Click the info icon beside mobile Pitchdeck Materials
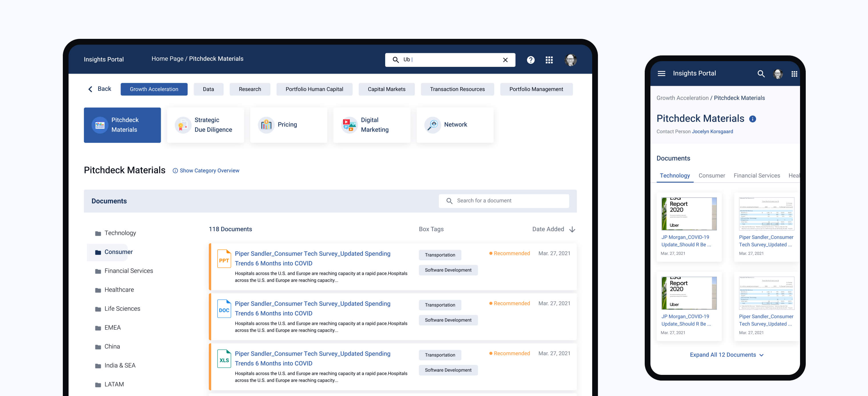Image resolution: width=868 pixels, height=396 pixels. click(x=752, y=119)
